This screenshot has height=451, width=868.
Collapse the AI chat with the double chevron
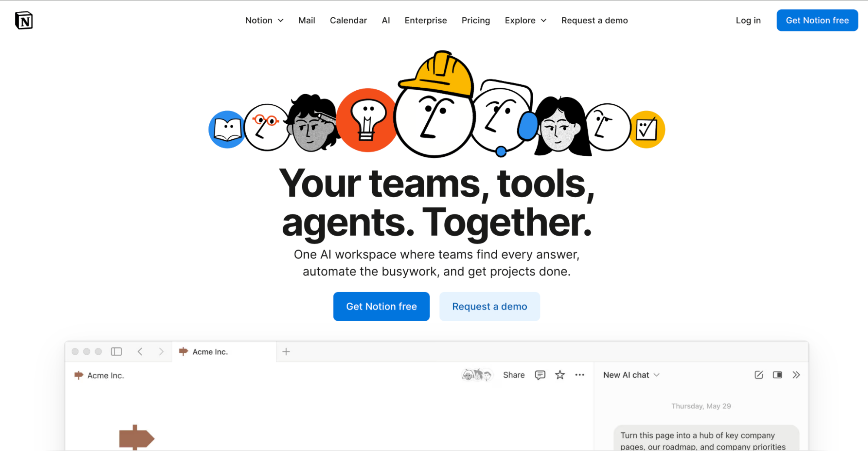coord(796,375)
